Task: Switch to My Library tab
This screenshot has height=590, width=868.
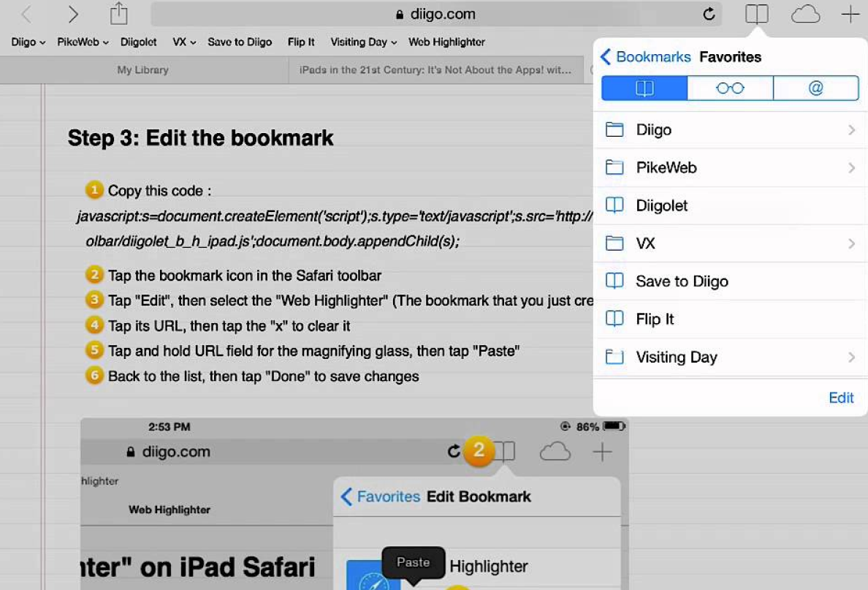Action: point(142,70)
